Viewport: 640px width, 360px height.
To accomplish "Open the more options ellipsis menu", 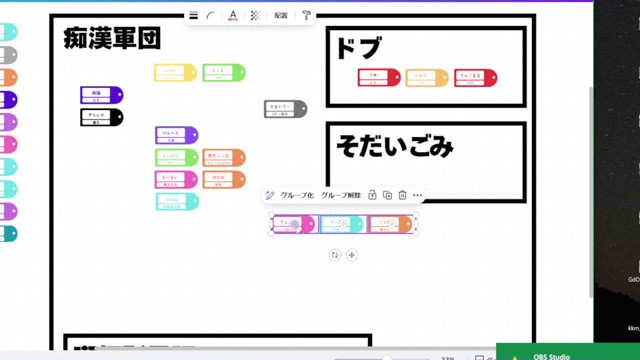I will 417,196.
